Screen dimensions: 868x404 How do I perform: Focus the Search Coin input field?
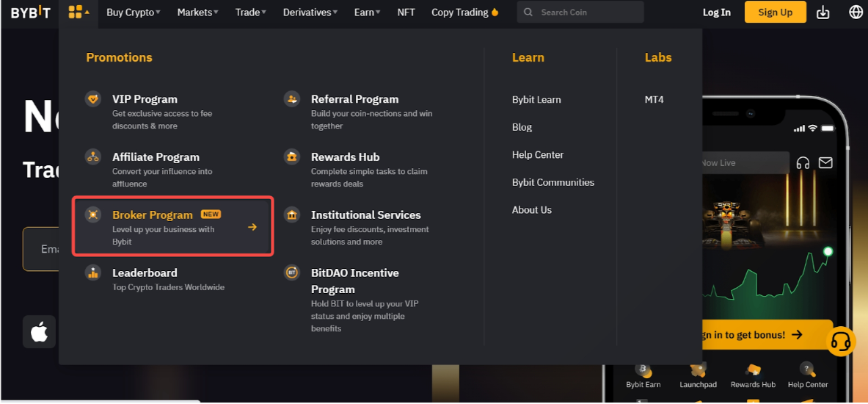point(587,12)
